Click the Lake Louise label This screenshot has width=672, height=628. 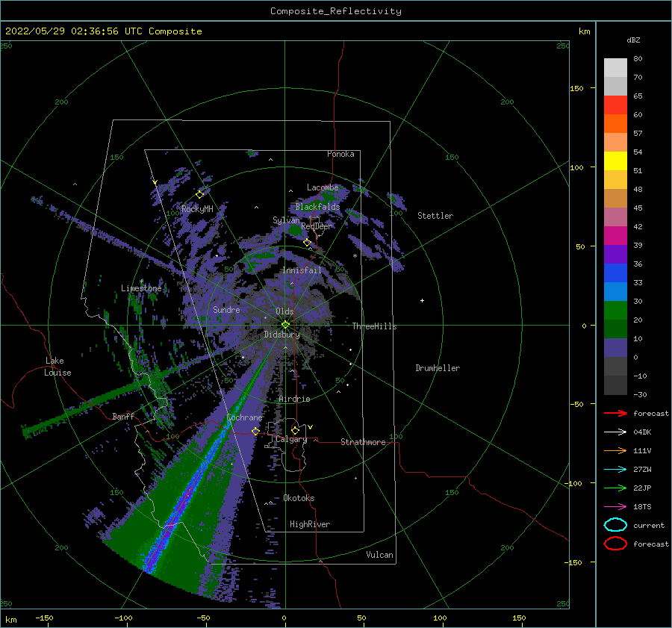[x=57, y=367]
